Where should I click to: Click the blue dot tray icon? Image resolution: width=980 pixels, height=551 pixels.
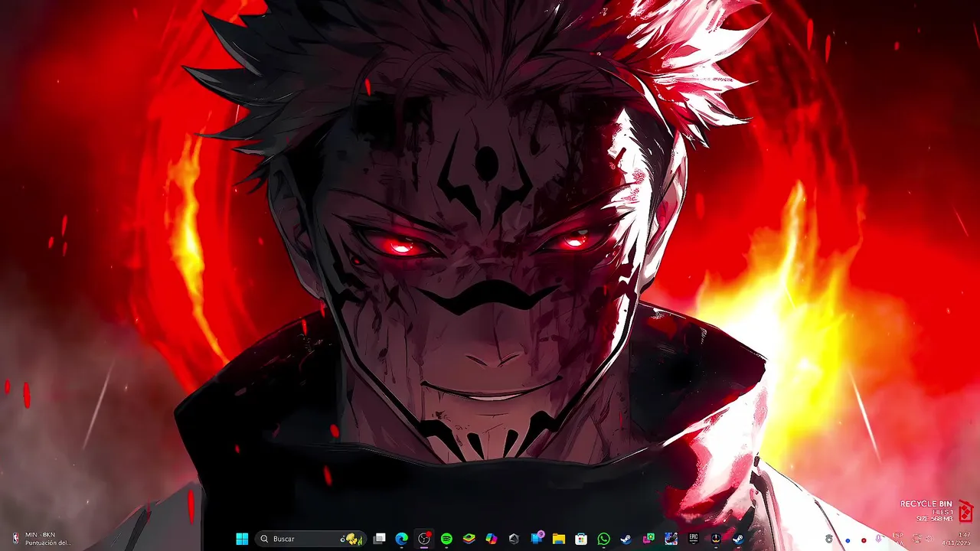848,540
